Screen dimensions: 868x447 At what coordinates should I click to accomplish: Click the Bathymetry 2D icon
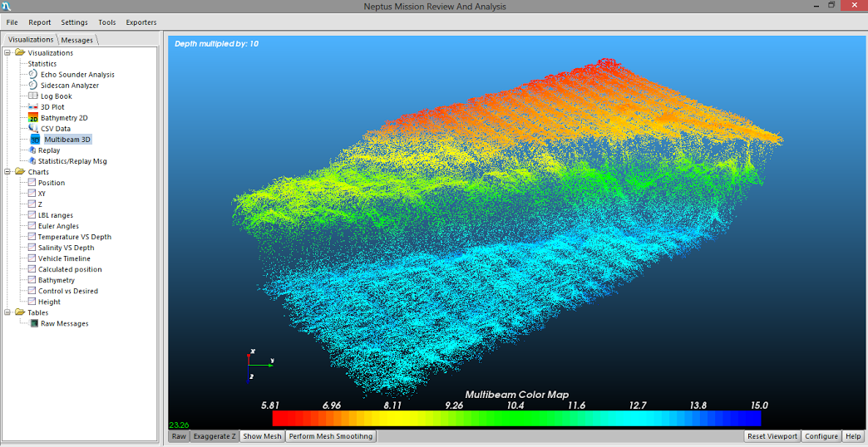click(x=32, y=118)
